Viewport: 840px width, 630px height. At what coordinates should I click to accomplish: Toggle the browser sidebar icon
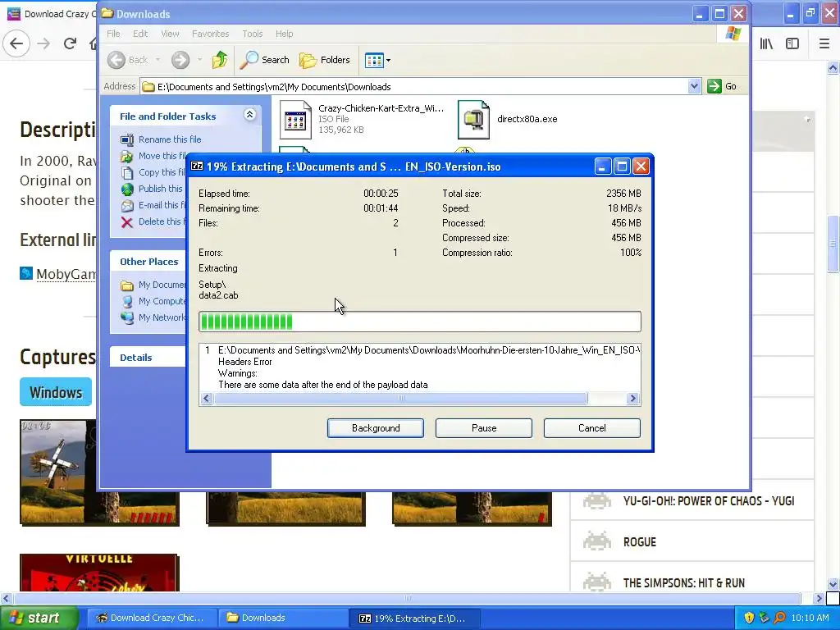(792, 43)
